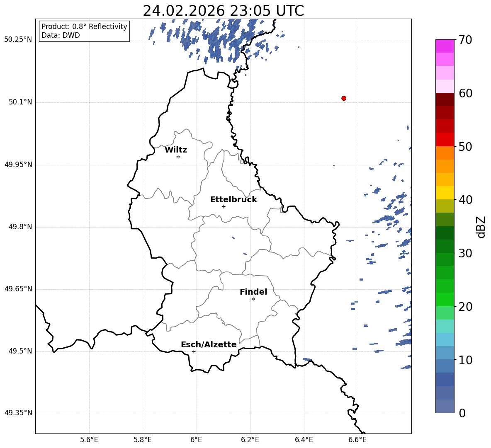
Task: Click the 6°E longitude label
Action: pyautogui.click(x=196, y=440)
